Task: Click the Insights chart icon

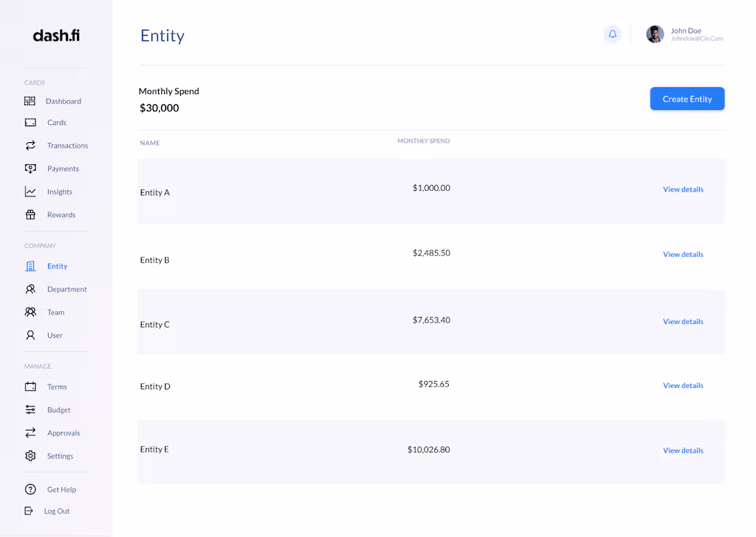Action: tap(30, 192)
